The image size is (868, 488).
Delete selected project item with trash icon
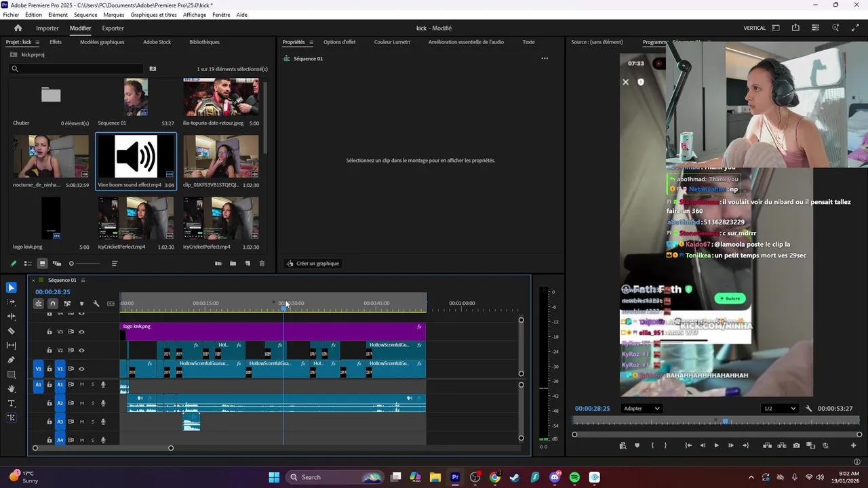(262, 264)
